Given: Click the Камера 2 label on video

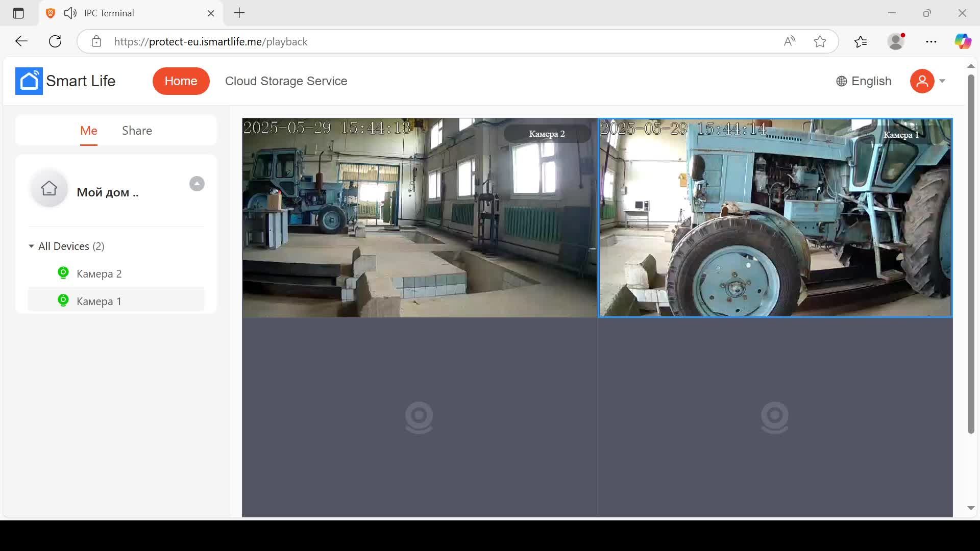Looking at the screenshot, I should coord(547,134).
